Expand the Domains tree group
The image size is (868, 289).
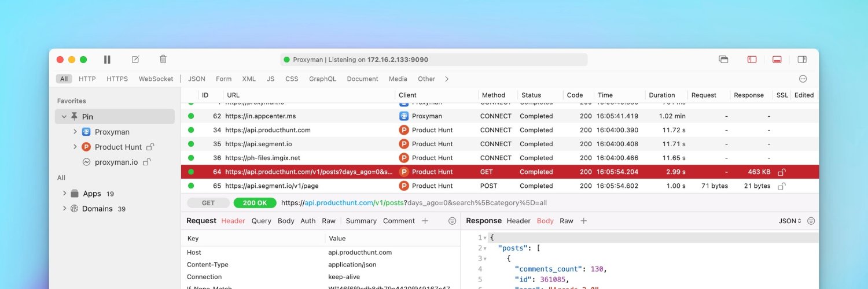pyautogui.click(x=64, y=209)
